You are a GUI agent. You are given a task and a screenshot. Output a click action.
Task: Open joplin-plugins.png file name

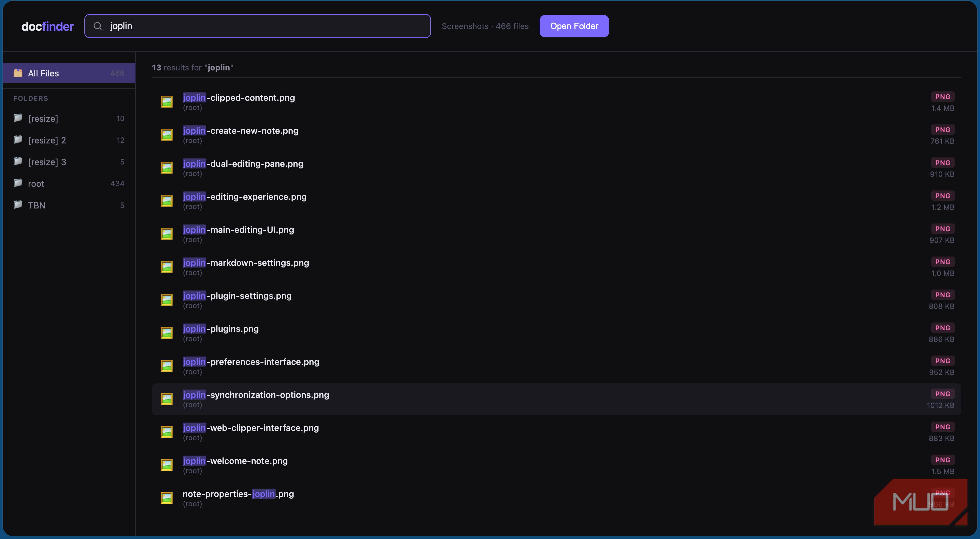221,329
